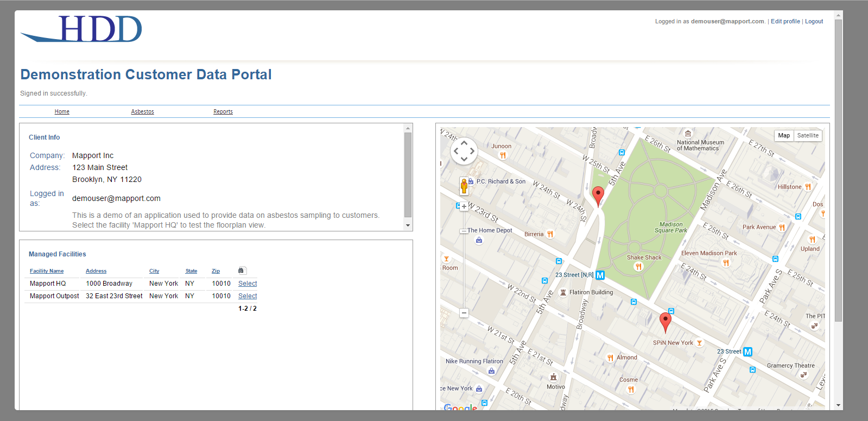The image size is (868, 421).
Task: Click the Park Avenue restaurant icon
Action: pyautogui.click(x=782, y=228)
